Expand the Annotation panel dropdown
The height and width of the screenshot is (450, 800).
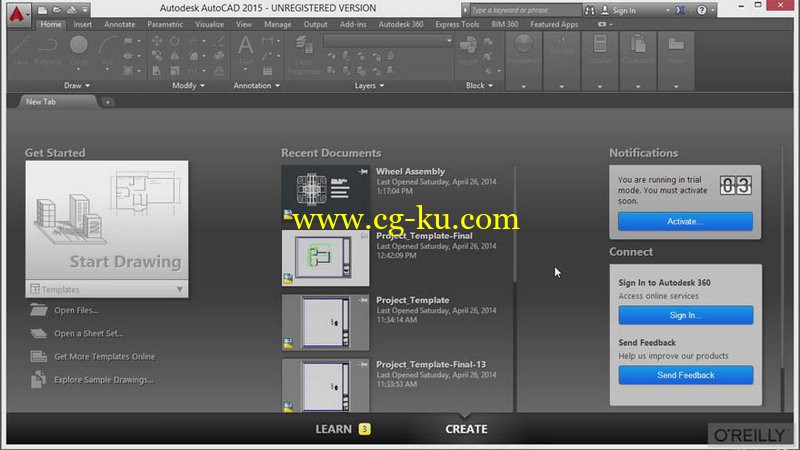point(257,86)
